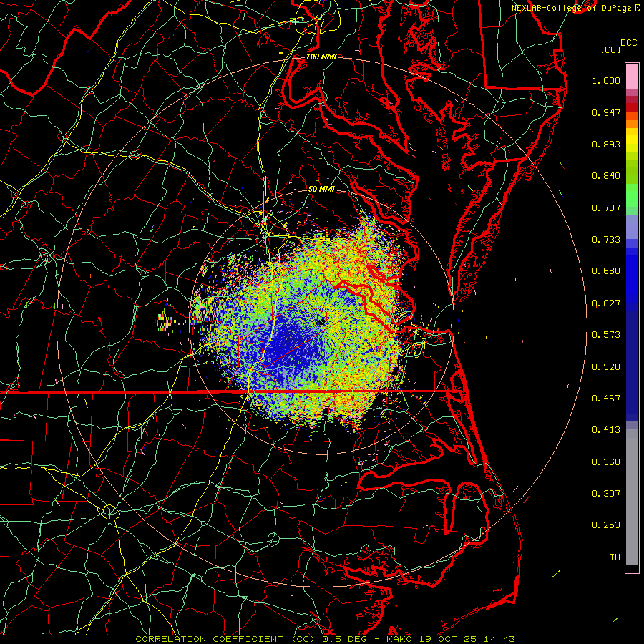Click the 0.893 legend value

[x=606, y=144]
